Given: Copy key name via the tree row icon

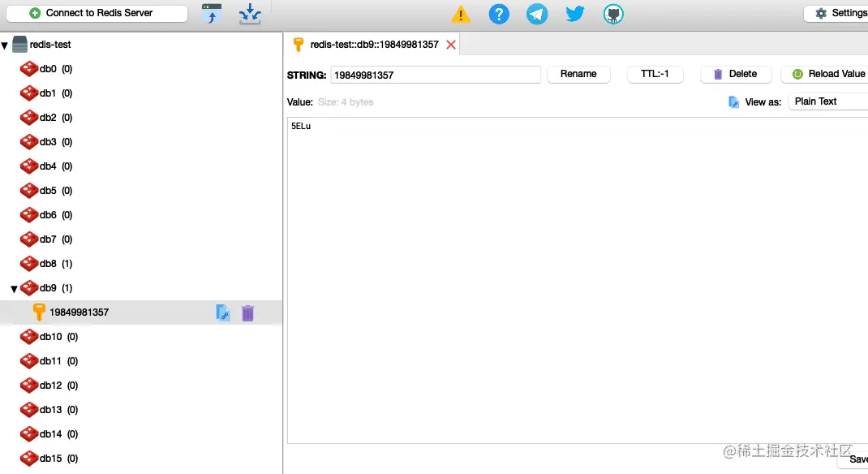Looking at the screenshot, I should point(222,312).
